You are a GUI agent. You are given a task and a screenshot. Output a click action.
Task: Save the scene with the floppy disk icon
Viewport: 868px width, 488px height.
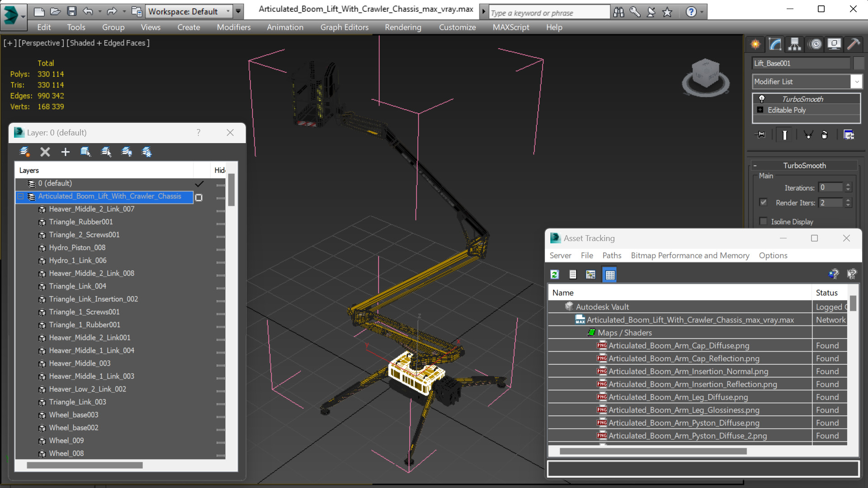[x=71, y=11]
